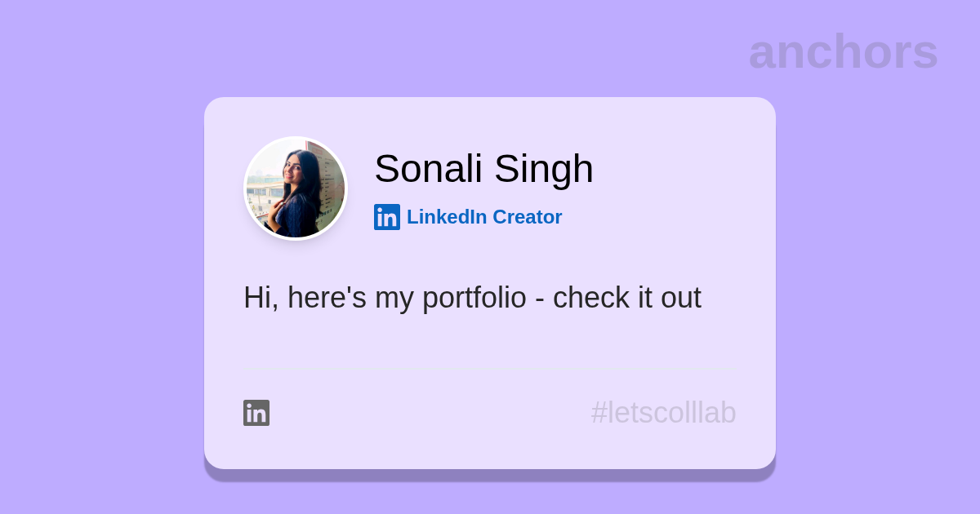Click the "#" symbol of the hashtag

pos(599,413)
